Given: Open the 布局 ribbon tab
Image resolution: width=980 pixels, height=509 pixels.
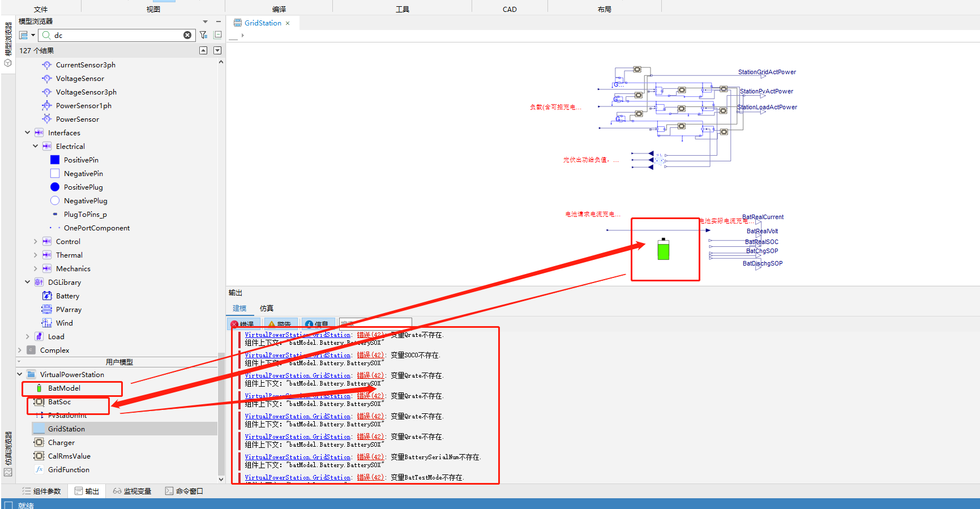Looking at the screenshot, I should 604,9.
